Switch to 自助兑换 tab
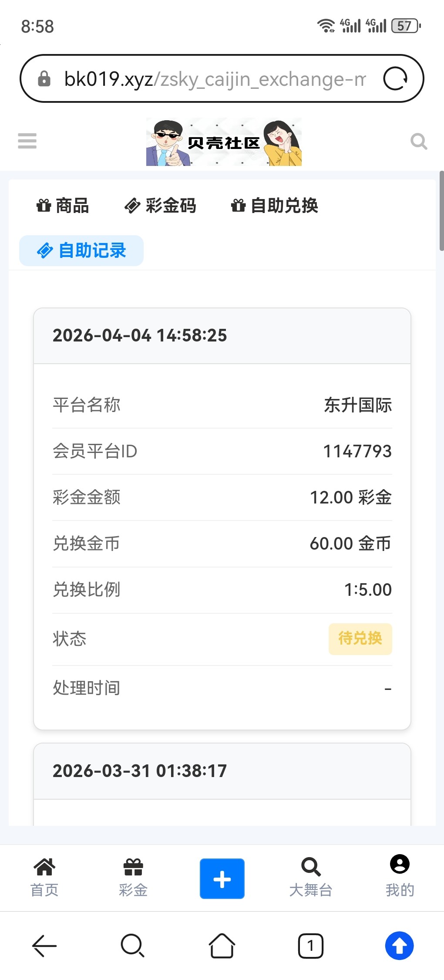The width and height of the screenshot is (444, 980). (275, 206)
